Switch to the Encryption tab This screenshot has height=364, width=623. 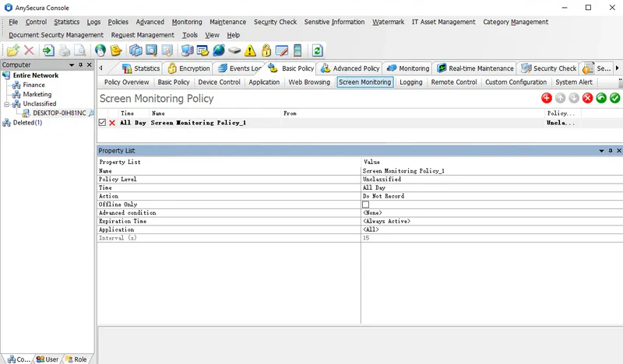point(188,68)
